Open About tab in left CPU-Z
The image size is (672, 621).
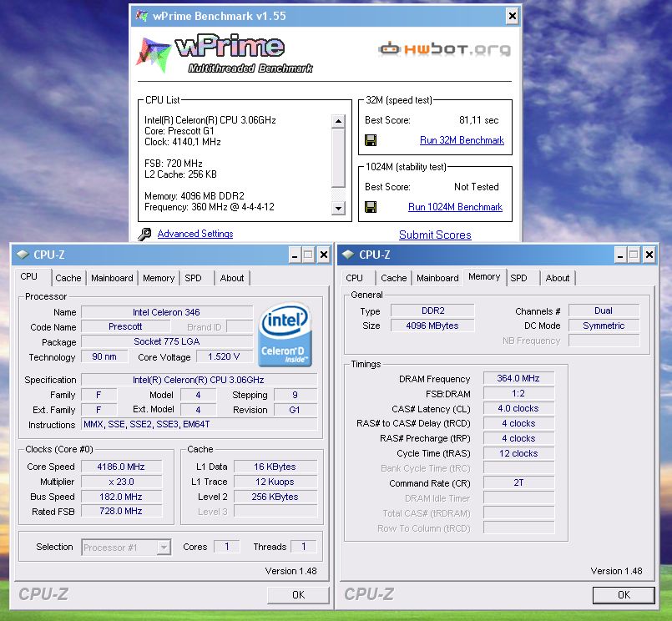232,278
